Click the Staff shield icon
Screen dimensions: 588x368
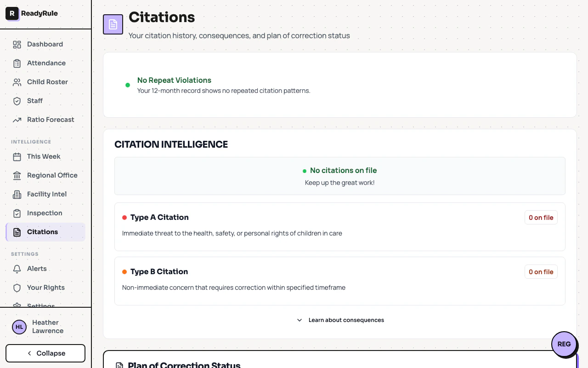[x=17, y=101]
